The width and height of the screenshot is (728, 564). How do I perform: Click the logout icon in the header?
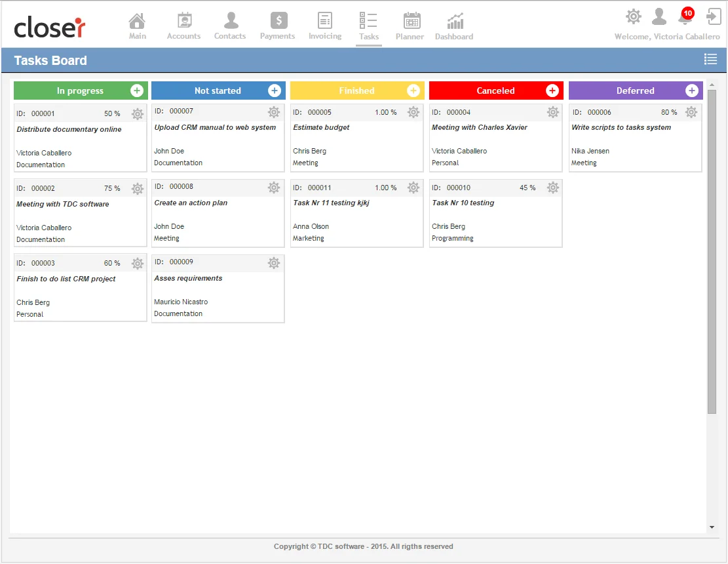[x=713, y=16]
